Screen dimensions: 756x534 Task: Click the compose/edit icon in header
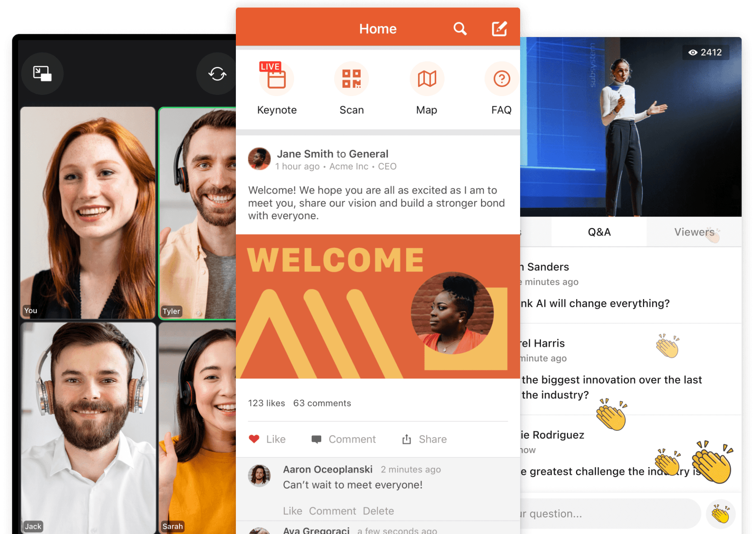tap(499, 27)
